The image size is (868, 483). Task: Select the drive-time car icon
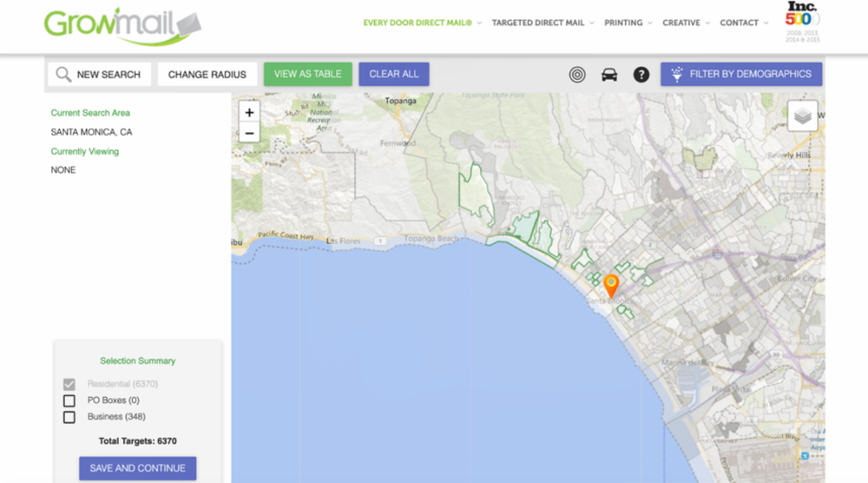click(x=609, y=74)
